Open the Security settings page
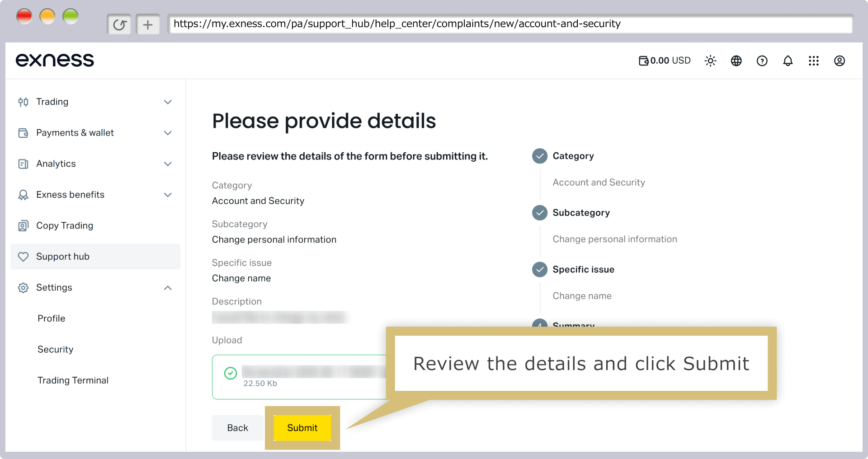868x459 pixels. [55, 350]
